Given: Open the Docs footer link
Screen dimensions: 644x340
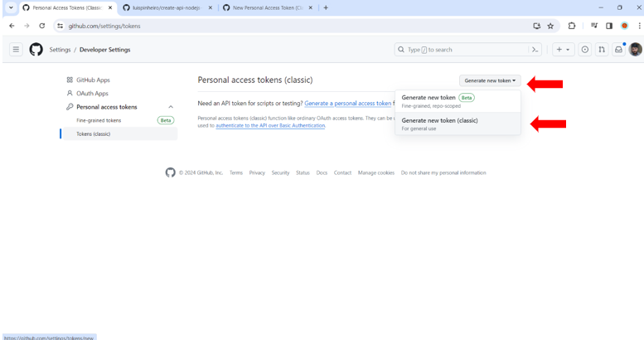Looking at the screenshot, I should coord(322,172).
